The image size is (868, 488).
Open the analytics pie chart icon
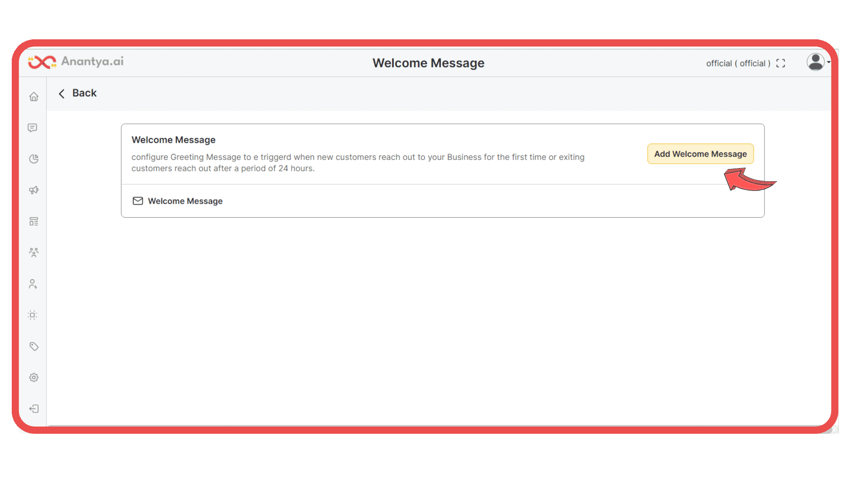point(34,159)
